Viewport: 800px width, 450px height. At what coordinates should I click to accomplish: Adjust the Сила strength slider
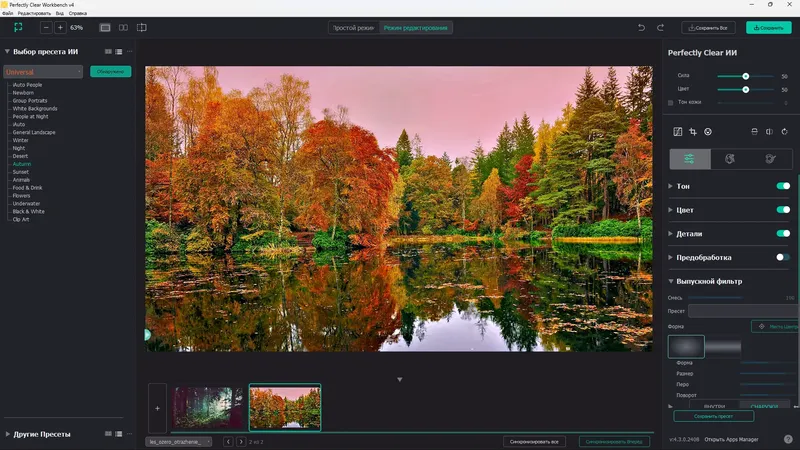click(x=745, y=76)
